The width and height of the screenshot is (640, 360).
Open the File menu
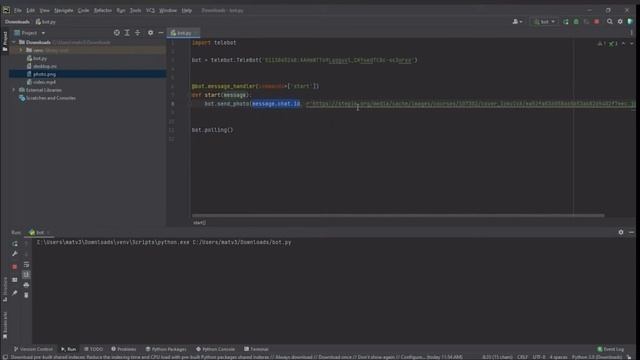pos(18,10)
